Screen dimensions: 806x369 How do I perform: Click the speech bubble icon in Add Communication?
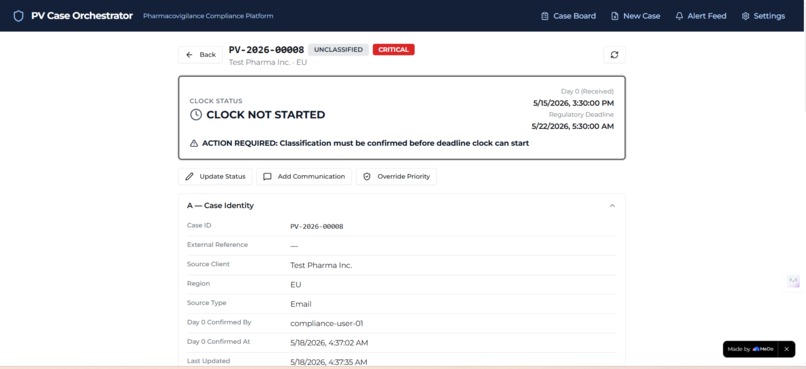point(267,176)
